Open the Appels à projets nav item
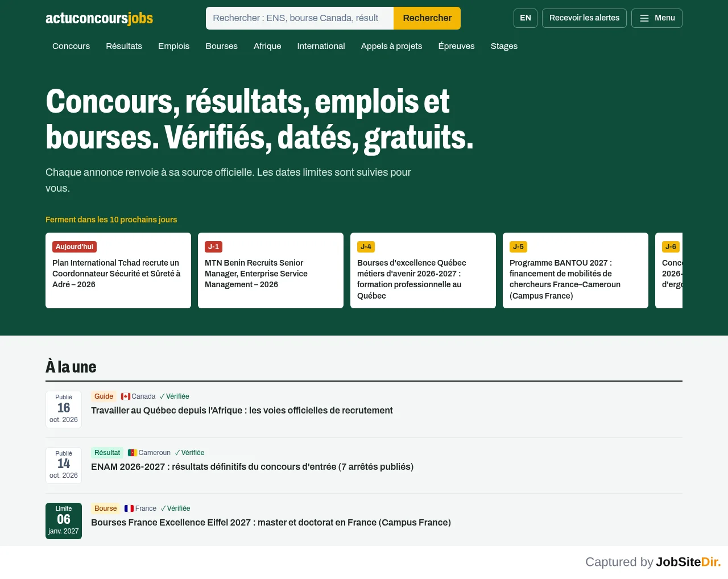Image resolution: width=728 pixels, height=579 pixels. pyautogui.click(x=391, y=46)
